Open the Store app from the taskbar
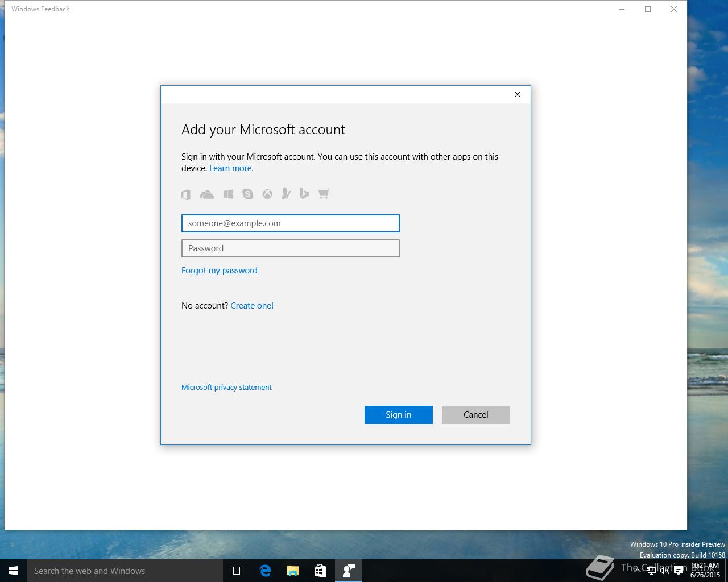 coord(321,571)
